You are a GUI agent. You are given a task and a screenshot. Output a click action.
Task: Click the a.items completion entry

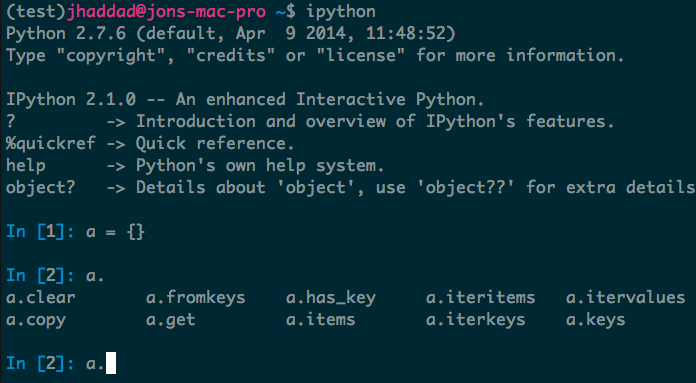tap(320, 320)
